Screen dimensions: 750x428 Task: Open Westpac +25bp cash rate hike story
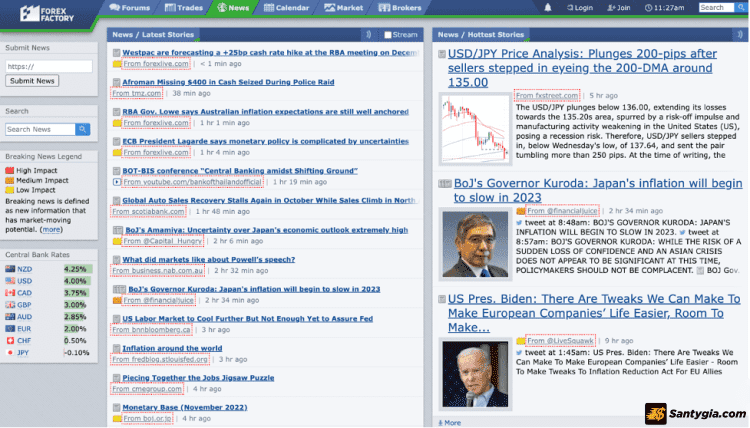tap(270, 53)
